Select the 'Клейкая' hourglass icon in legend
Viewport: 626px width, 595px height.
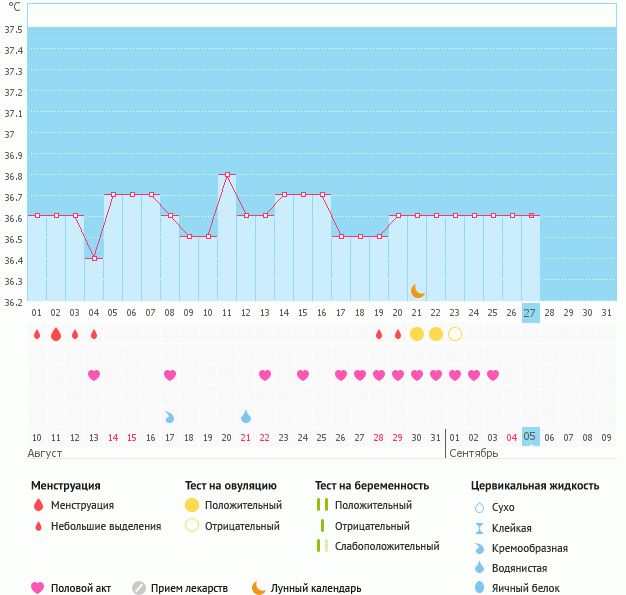480,528
